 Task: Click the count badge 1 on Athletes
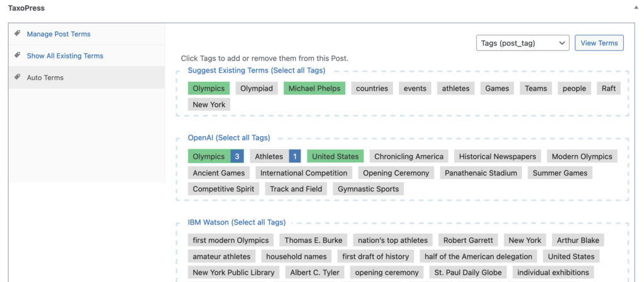click(x=296, y=157)
